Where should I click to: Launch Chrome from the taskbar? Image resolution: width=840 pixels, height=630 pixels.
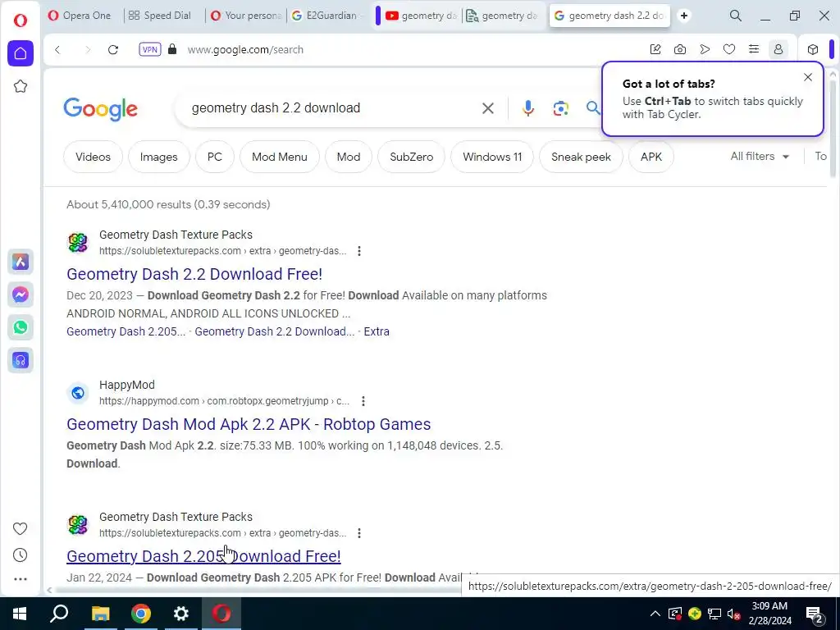141,614
